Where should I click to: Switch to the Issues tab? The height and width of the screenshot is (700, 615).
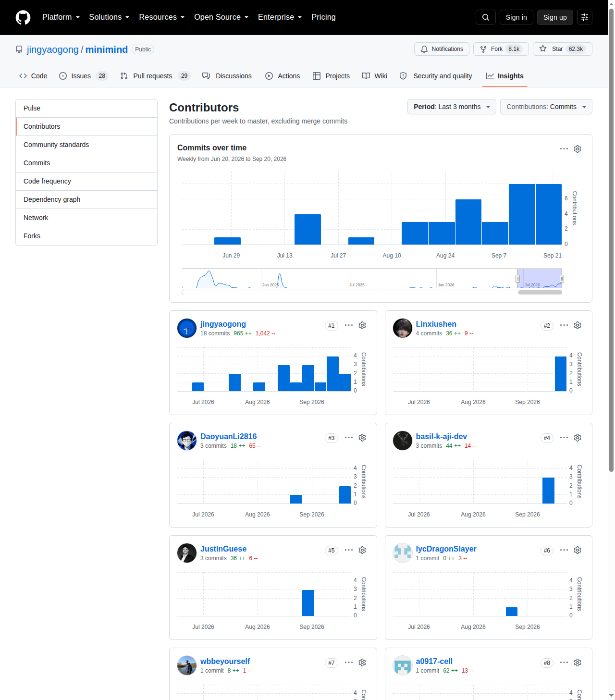(84, 76)
